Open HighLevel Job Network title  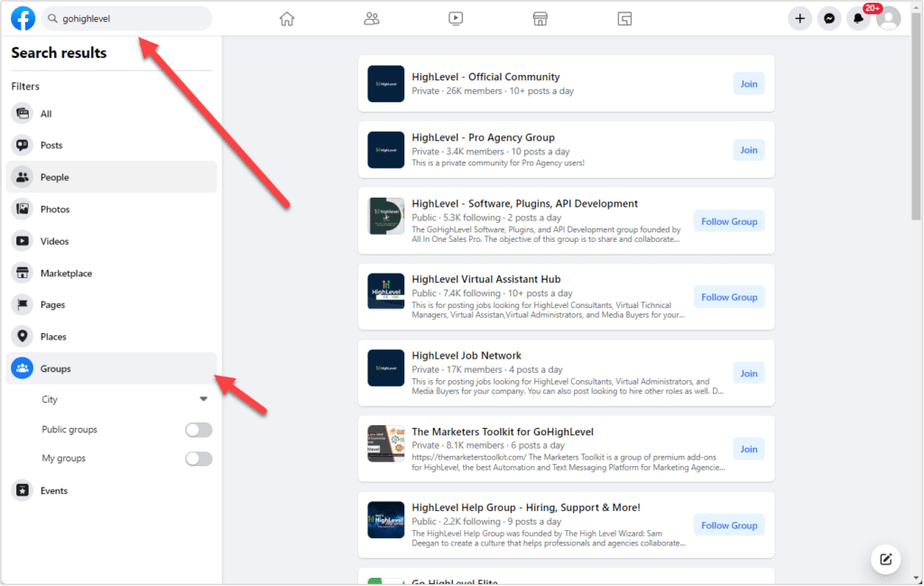pyautogui.click(x=467, y=356)
